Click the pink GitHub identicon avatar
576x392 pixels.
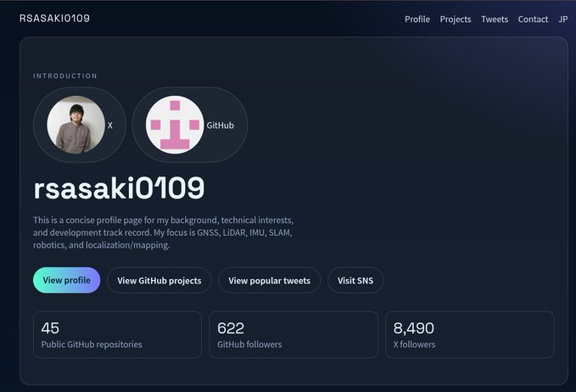click(175, 125)
